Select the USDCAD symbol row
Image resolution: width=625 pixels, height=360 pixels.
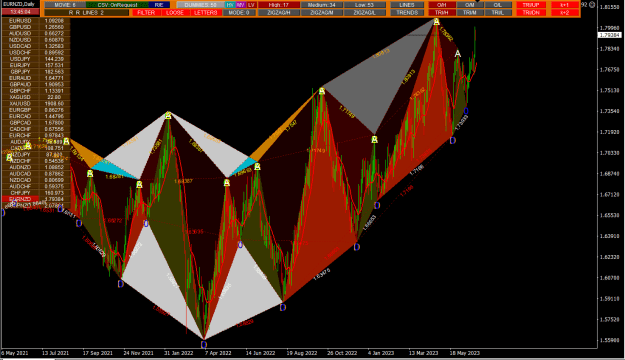pos(36,46)
